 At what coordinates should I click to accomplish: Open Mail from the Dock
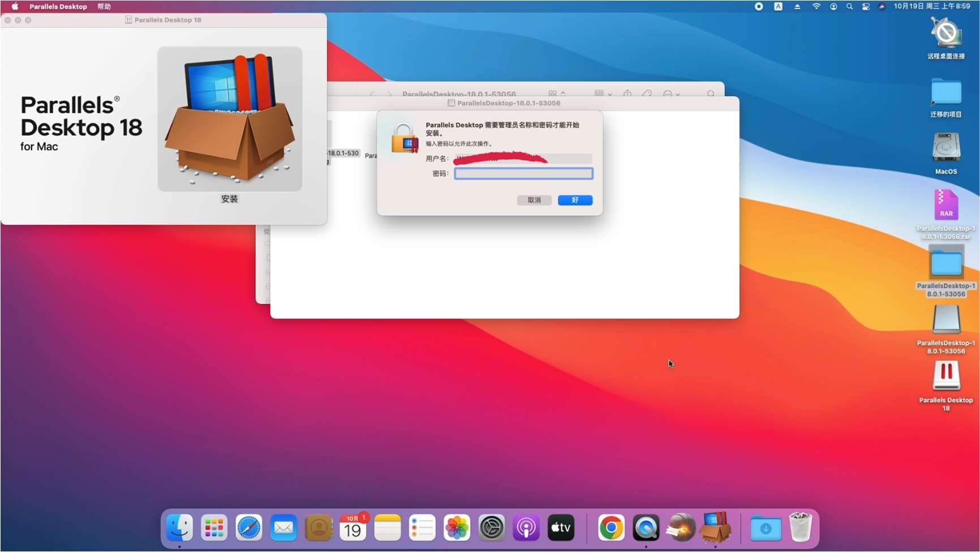click(x=283, y=528)
